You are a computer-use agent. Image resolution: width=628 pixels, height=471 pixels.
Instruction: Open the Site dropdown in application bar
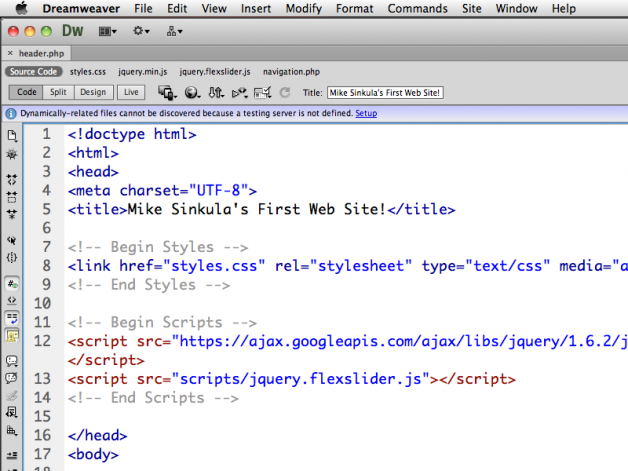(x=174, y=31)
